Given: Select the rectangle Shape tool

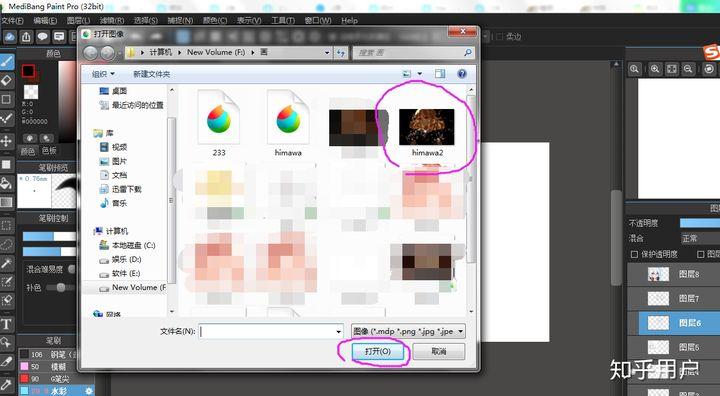Looking at the screenshot, I should point(6,99).
